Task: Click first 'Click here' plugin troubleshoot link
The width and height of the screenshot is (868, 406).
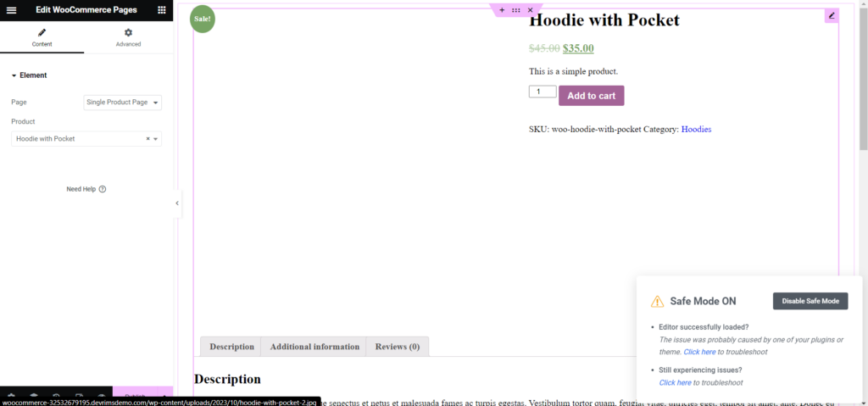Action: 699,352
